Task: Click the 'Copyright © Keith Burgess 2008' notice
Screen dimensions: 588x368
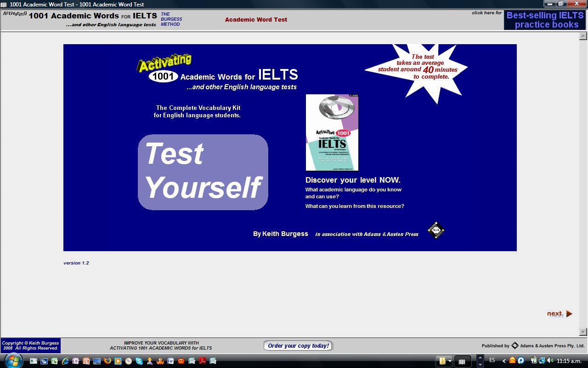Action: [x=31, y=345]
